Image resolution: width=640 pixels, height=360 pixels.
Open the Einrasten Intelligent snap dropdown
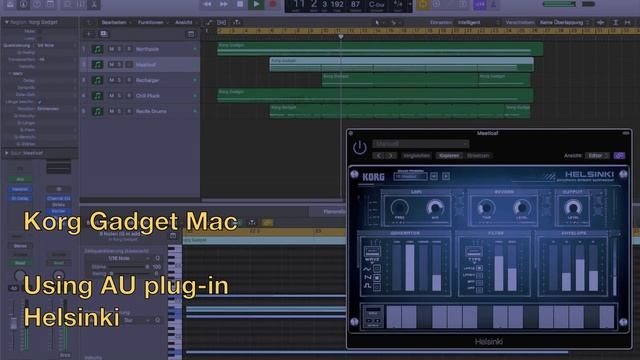pyautogui.click(x=478, y=22)
